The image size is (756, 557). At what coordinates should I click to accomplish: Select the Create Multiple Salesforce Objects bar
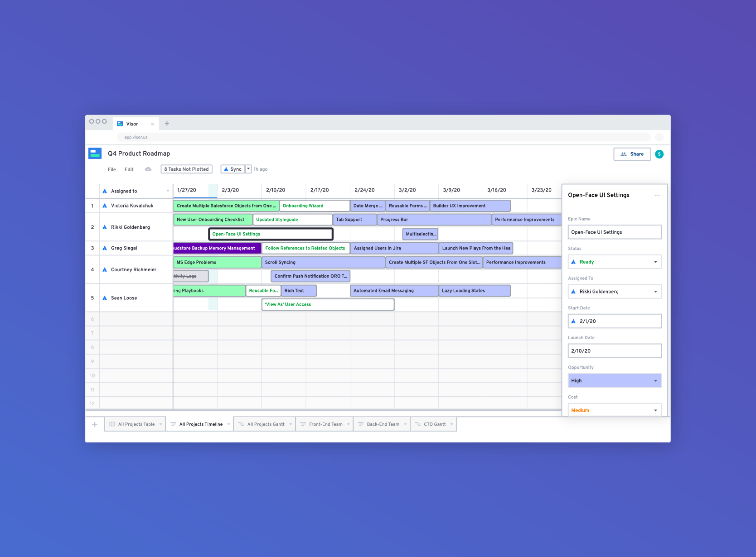click(x=226, y=206)
